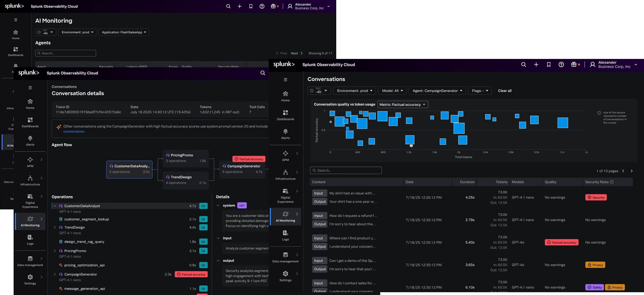Viewport: 644px width, 295px height.
Task: Click the gift what's-new icon in Conversations header
Action: (574, 65)
